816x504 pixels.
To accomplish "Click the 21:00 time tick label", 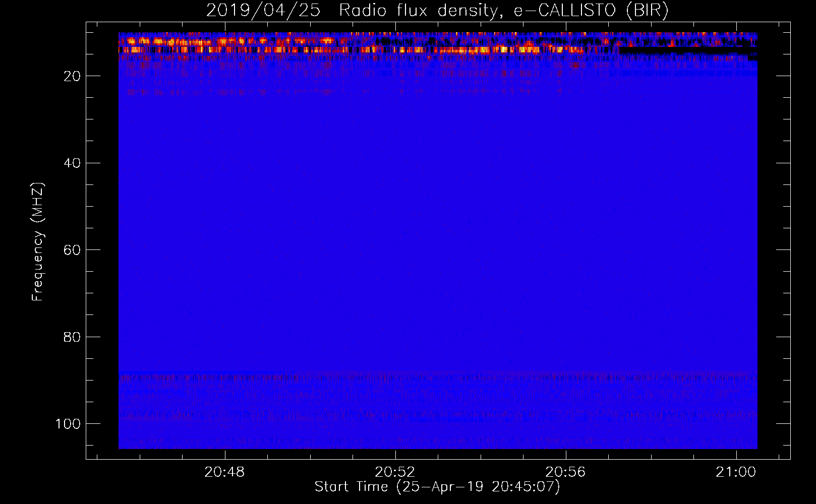I will click(x=736, y=472).
